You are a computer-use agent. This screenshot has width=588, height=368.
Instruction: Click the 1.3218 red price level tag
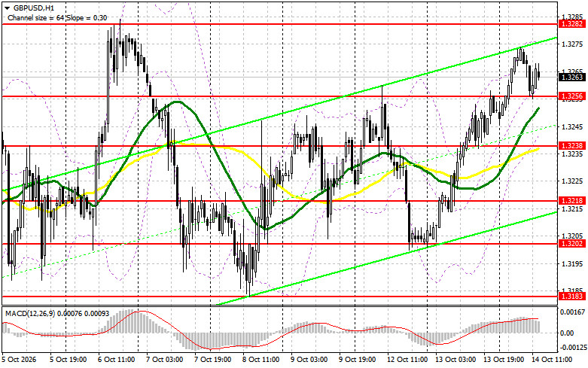tap(572, 201)
